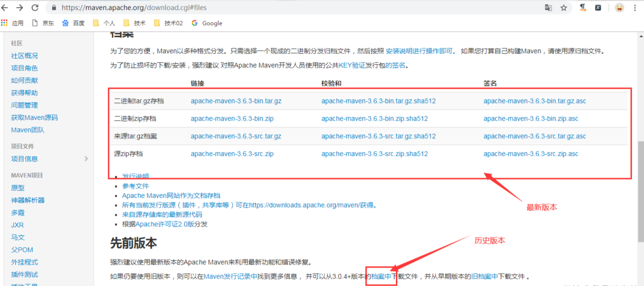
Task: Bookmark this page with the star icon
Action: tap(563, 8)
